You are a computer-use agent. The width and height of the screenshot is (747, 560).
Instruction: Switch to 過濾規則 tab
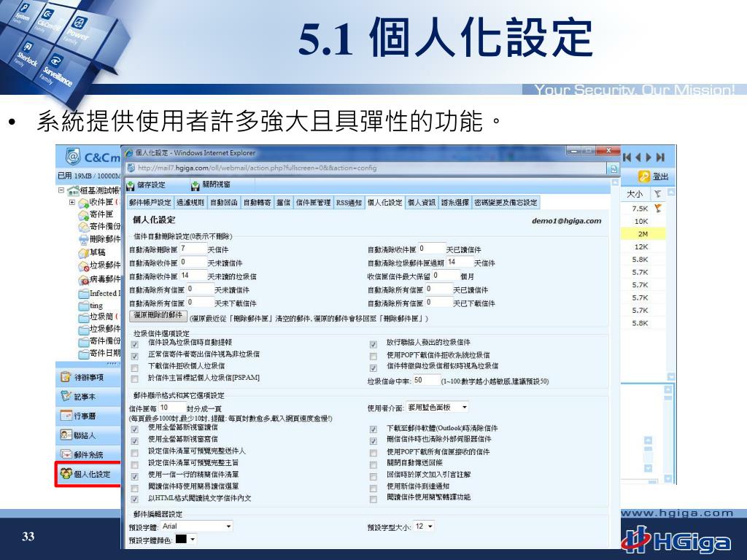[x=190, y=203]
